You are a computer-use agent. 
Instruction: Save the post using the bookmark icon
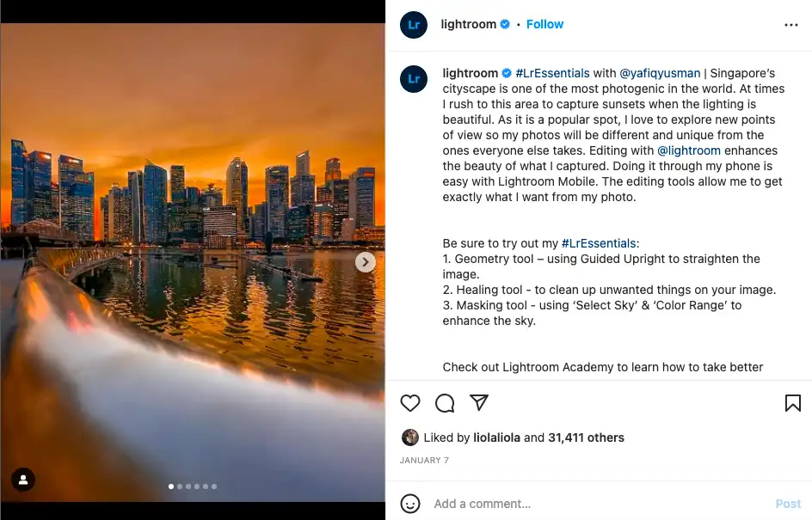coord(792,403)
